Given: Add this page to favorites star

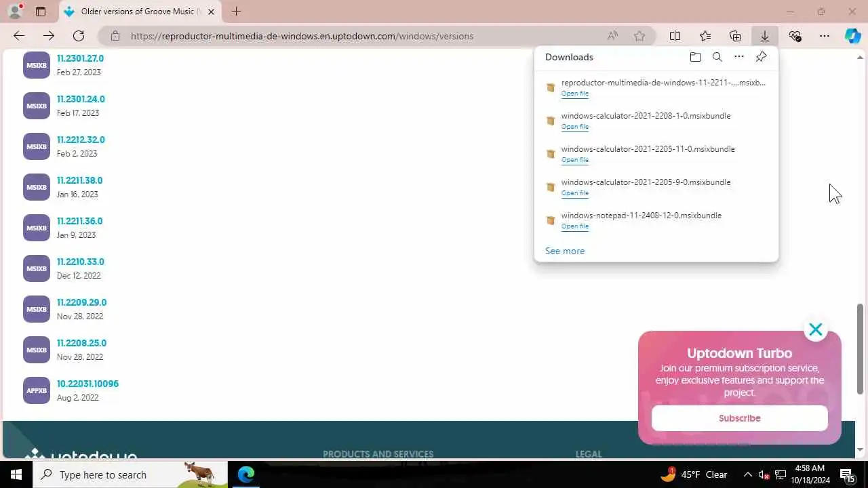Looking at the screenshot, I should 639,36.
